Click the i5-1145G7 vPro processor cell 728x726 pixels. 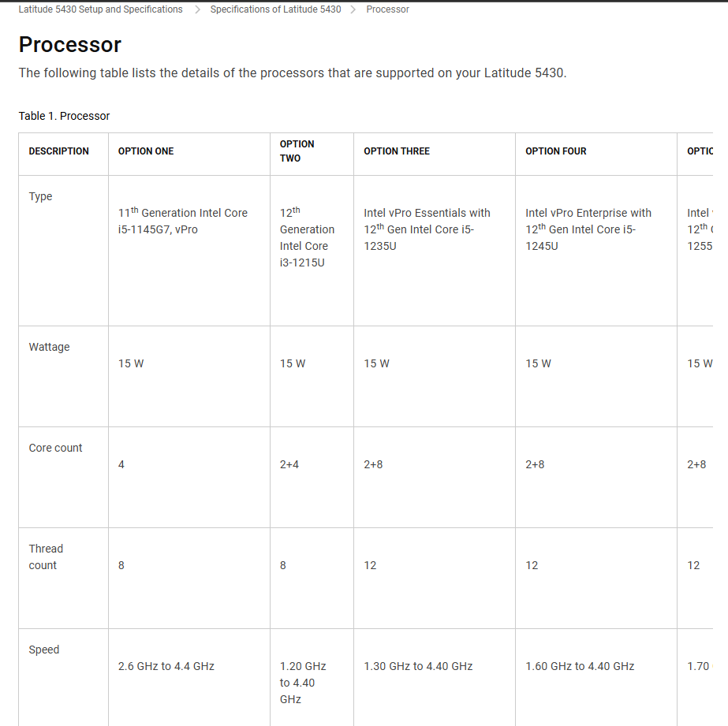click(x=182, y=221)
